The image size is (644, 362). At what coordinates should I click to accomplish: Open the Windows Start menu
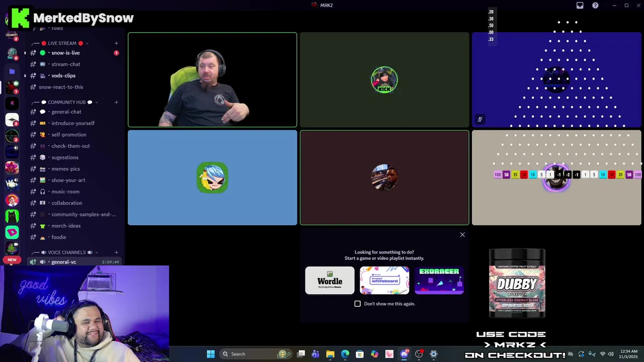click(x=211, y=354)
